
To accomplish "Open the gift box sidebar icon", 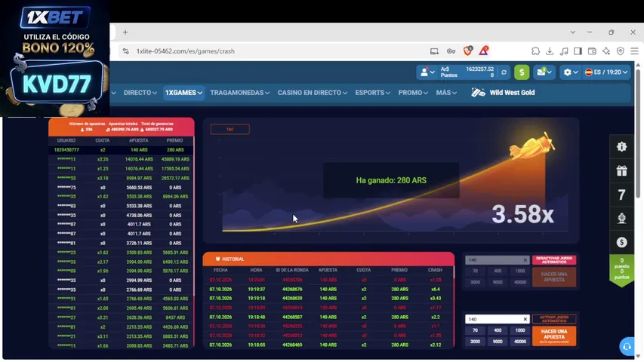I will [621, 170].
